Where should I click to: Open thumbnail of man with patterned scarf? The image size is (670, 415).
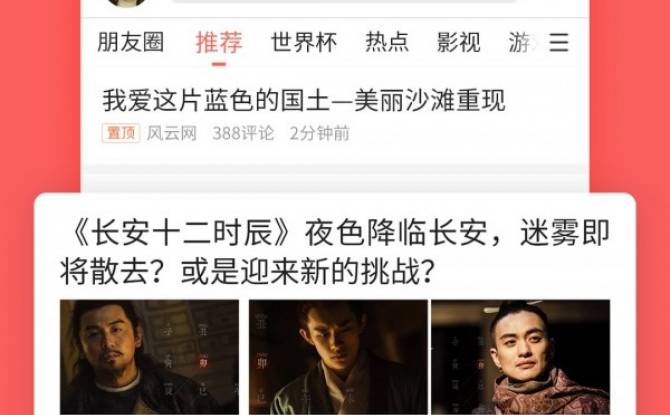pyautogui.click(x=520, y=357)
